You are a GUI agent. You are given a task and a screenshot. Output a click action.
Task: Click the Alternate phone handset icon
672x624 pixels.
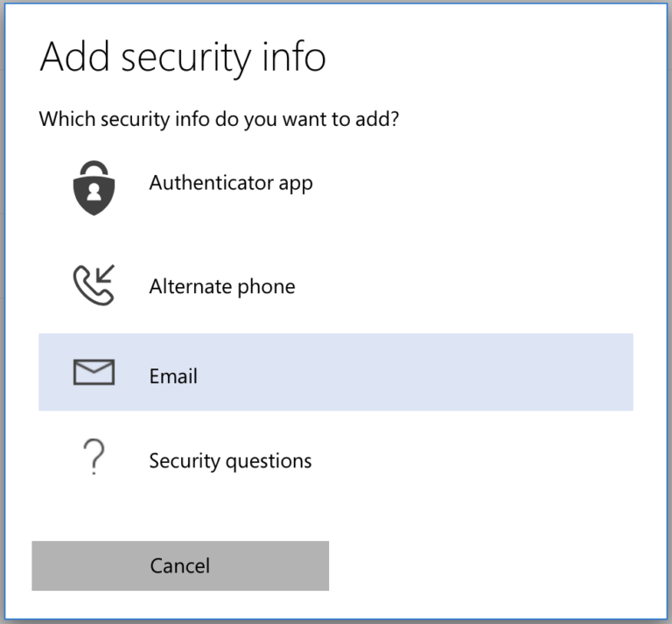click(x=93, y=284)
